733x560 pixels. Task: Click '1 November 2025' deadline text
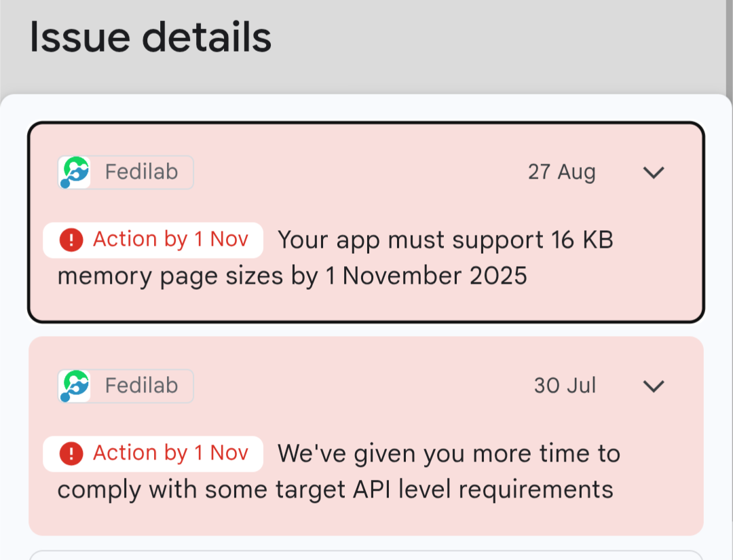click(434, 277)
